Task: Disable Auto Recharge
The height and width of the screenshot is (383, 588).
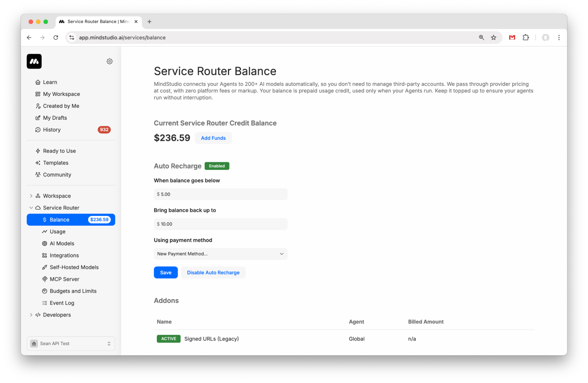Action: [x=213, y=272]
